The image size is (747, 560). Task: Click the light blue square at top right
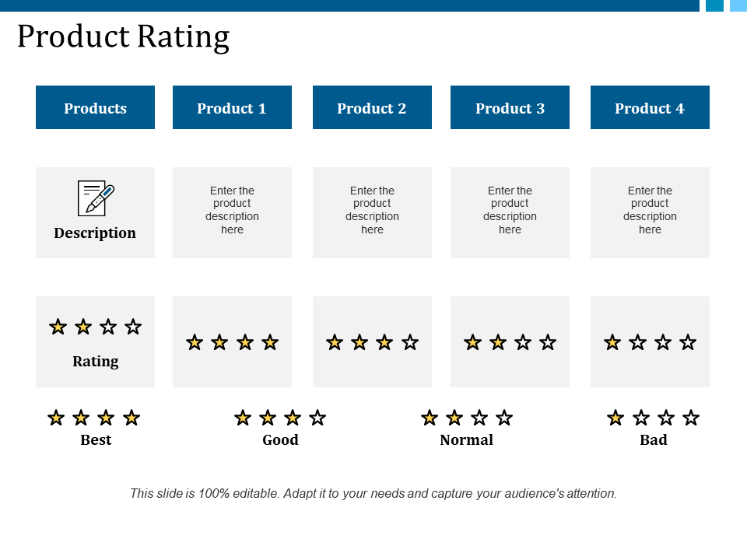point(738,5)
